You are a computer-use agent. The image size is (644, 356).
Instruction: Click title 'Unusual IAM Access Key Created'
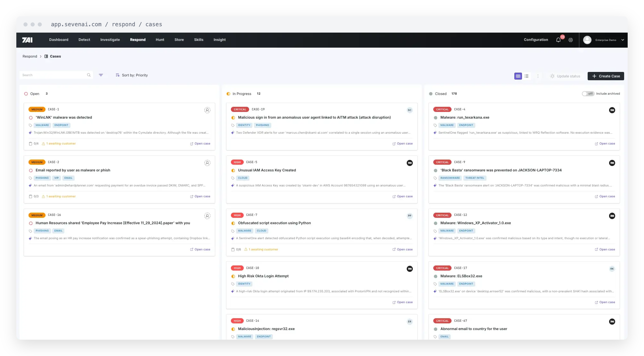click(x=267, y=170)
